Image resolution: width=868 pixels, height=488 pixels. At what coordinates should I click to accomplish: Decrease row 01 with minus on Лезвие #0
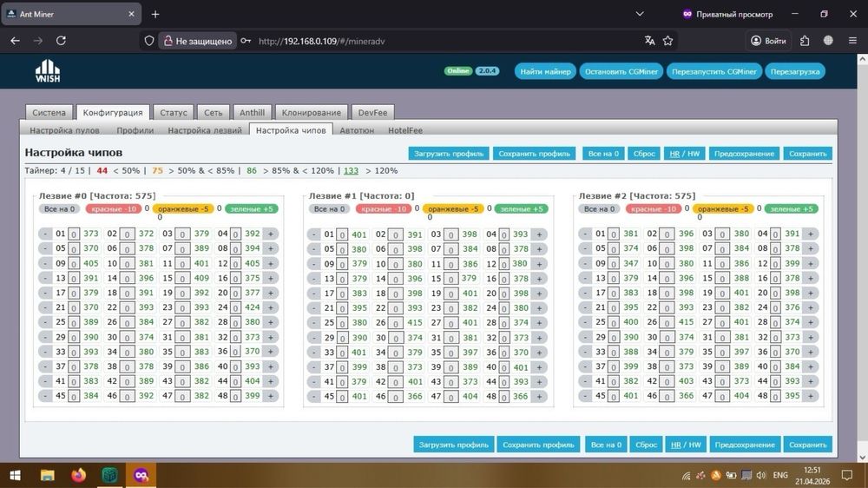click(x=45, y=234)
